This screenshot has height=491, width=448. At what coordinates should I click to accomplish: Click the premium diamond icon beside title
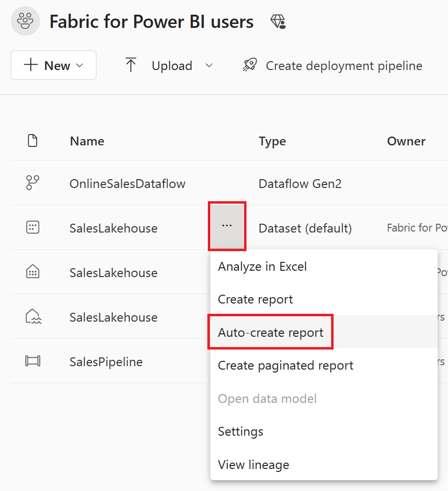point(278,22)
